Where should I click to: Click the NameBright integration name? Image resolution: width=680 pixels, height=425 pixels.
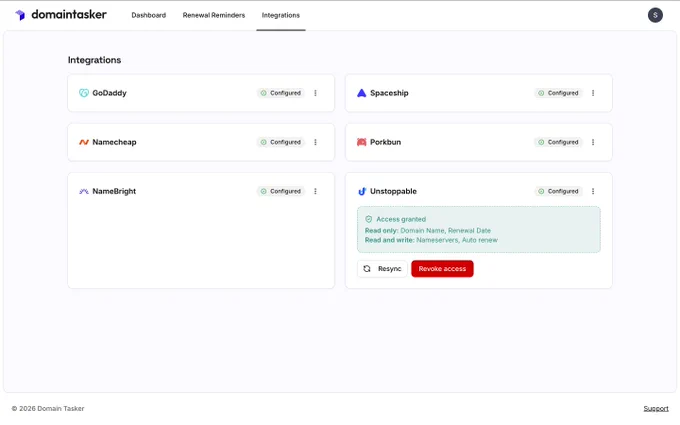114,191
